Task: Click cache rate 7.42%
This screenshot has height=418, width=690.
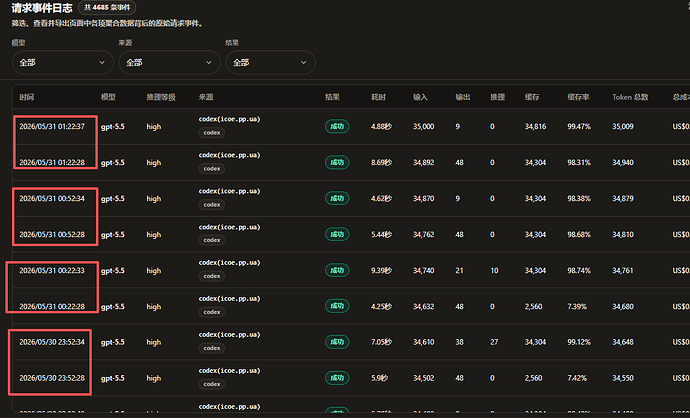Action: 577,378
